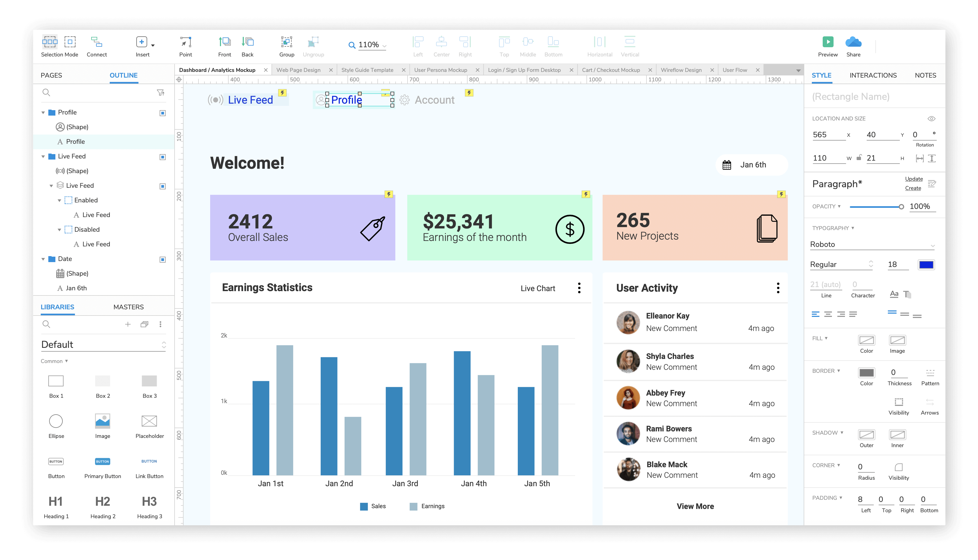Collapse the Profile group in outline
This screenshot has width=978, height=560.
point(43,113)
